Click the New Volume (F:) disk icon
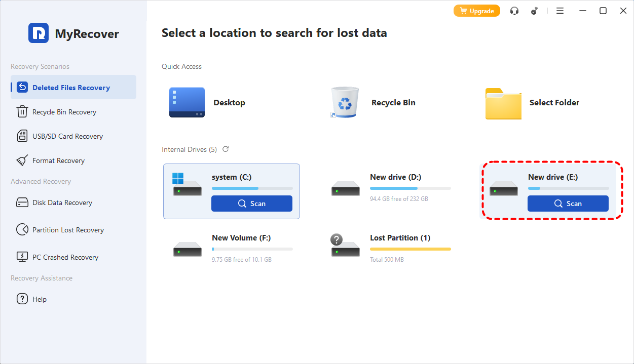This screenshot has height=364, width=634. point(188,250)
